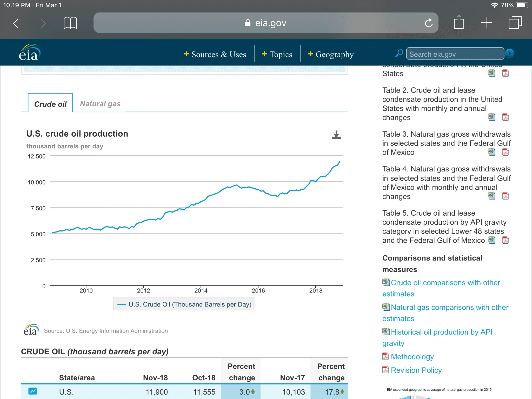This screenshot has width=532, height=399.
Task: Go to the EIA home logo
Action: pos(30,53)
